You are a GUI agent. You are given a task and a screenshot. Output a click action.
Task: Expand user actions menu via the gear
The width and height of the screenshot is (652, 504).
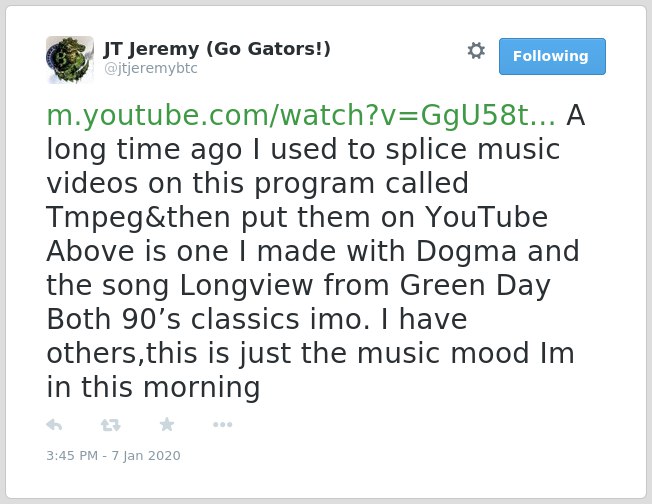(476, 51)
